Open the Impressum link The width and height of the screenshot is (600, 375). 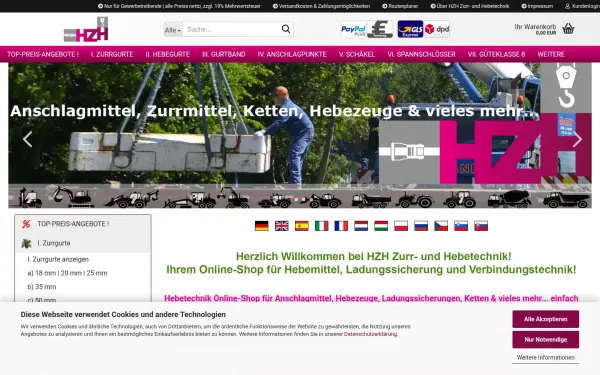point(537,6)
